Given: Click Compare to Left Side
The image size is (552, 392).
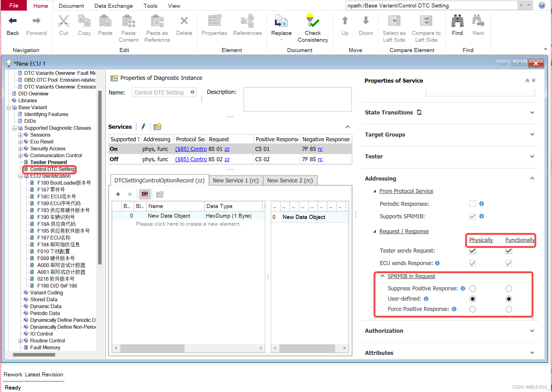Looking at the screenshot, I should (x=426, y=21).
